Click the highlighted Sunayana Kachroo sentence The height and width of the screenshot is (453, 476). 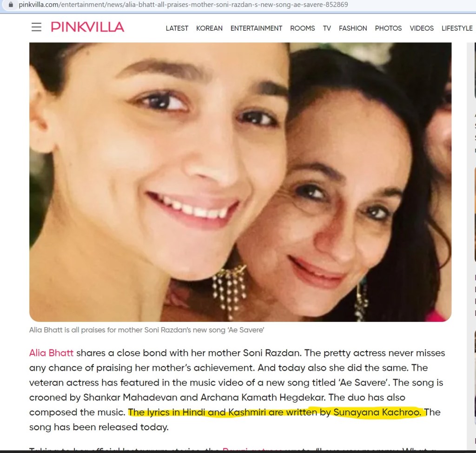click(275, 412)
